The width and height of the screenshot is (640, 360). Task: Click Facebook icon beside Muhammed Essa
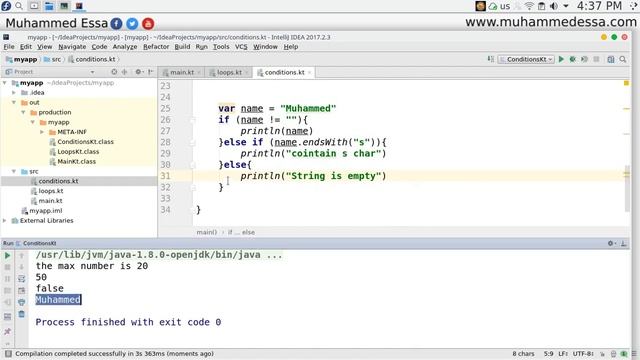[116, 24]
